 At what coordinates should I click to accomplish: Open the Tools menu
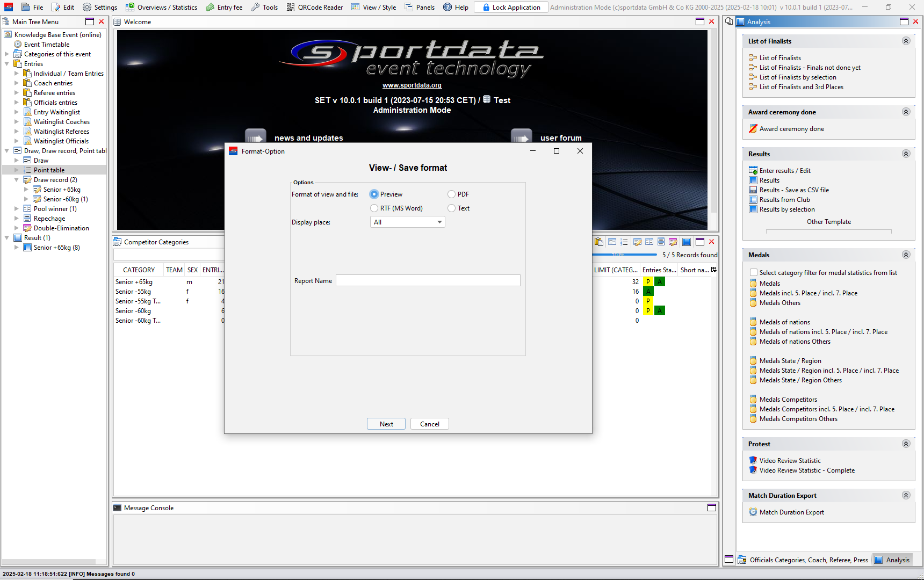coord(264,8)
